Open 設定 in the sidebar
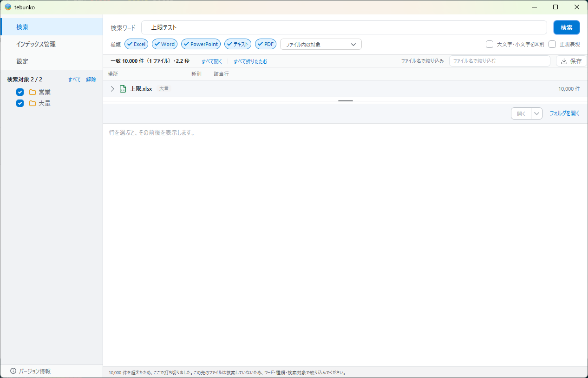This screenshot has height=378, width=588. pos(52,61)
